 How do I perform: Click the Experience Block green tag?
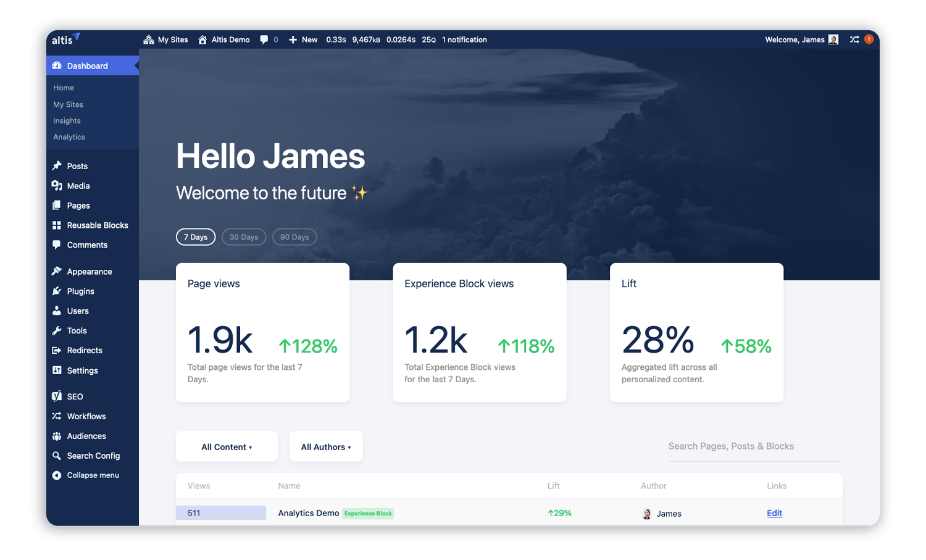click(368, 513)
